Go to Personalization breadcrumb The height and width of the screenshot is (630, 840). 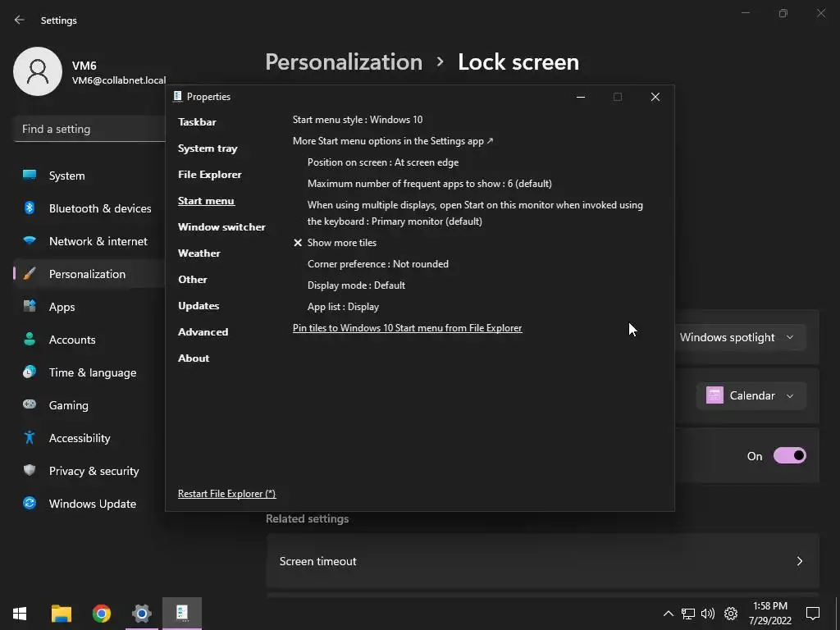pyautogui.click(x=344, y=62)
